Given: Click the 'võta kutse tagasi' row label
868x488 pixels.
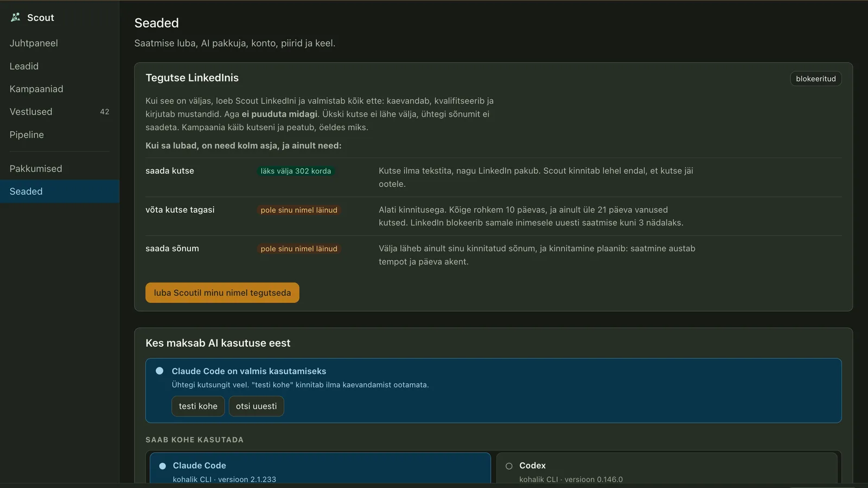Looking at the screenshot, I should 180,210.
